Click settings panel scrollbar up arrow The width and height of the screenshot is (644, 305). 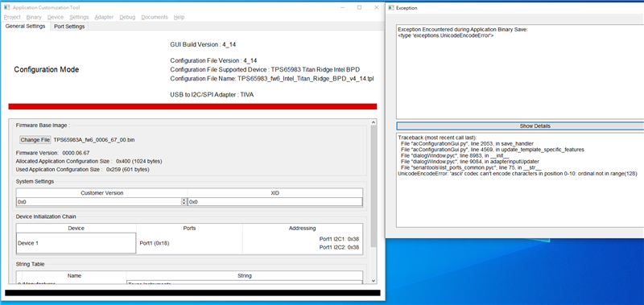[x=374, y=122]
